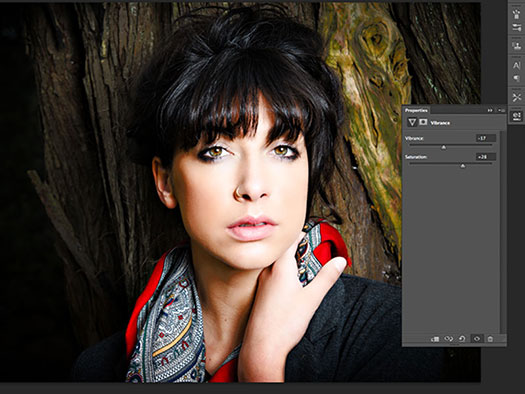Open the Clone Source panel icon
Screen dimensions: 525x394
coord(516,46)
